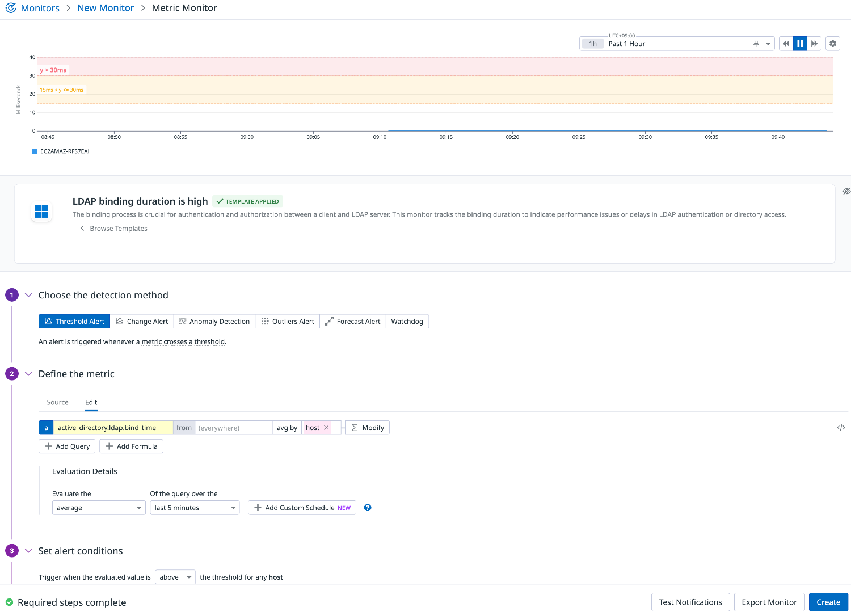The width and height of the screenshot is (851, 616).
Task: Click the Add Query button
Action: click(x=67, y=446)
